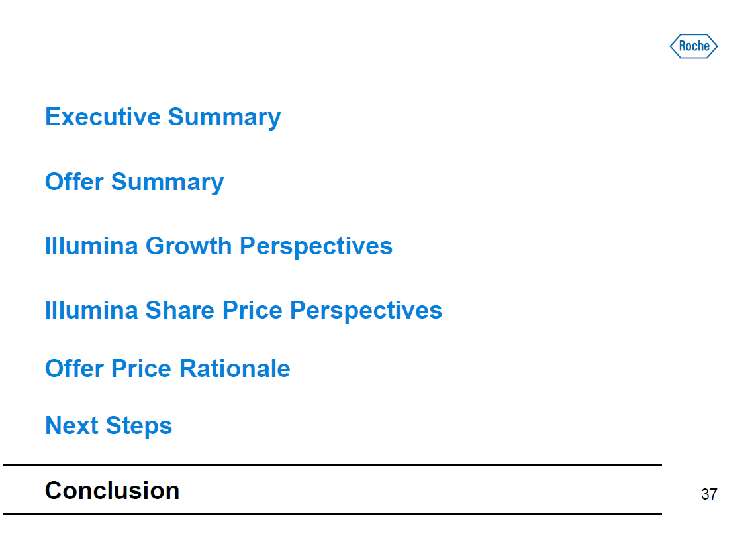This screenshot has height=534, width=756.
Task: Click the highlighted Conclusion heading
Action: pyautogui.click(x=112, y=491)
